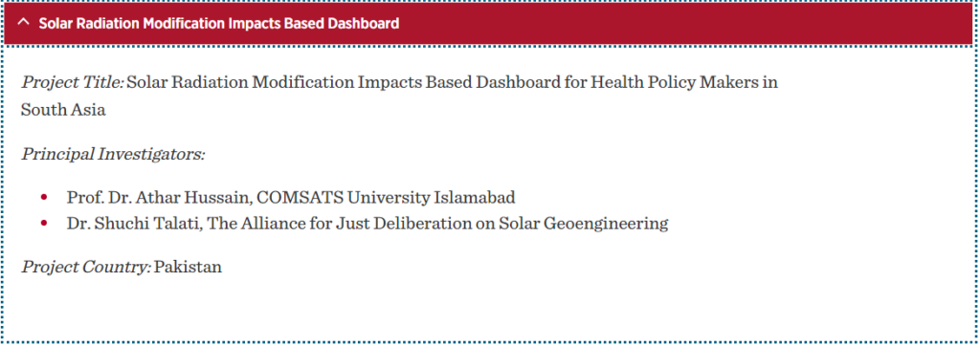Image resolution: width=980 pixels, height=346 pixels.
Task: Click the empty area of the red header bar
Action: pos(687,24)
